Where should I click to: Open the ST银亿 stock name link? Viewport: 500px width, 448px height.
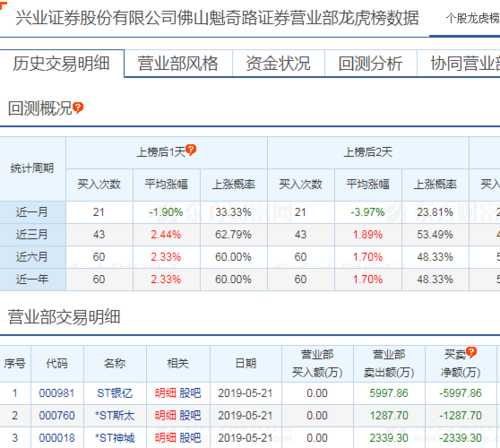[115, 393]
